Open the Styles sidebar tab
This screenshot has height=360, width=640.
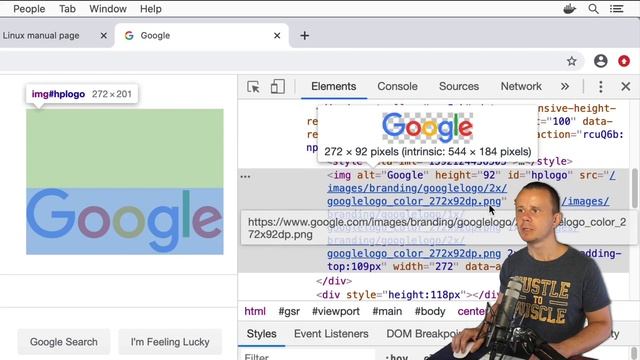tap(261, 334)
